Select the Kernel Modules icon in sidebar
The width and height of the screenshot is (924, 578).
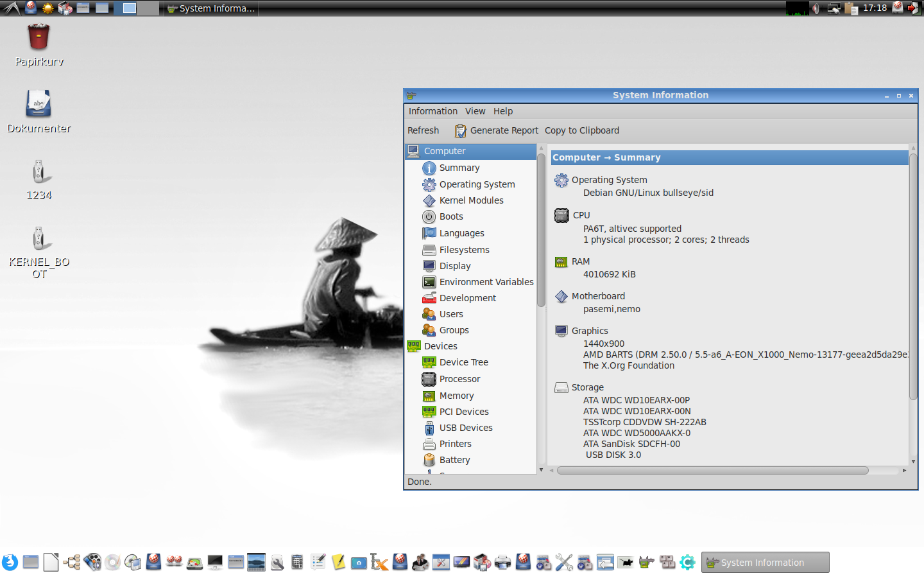429,201
